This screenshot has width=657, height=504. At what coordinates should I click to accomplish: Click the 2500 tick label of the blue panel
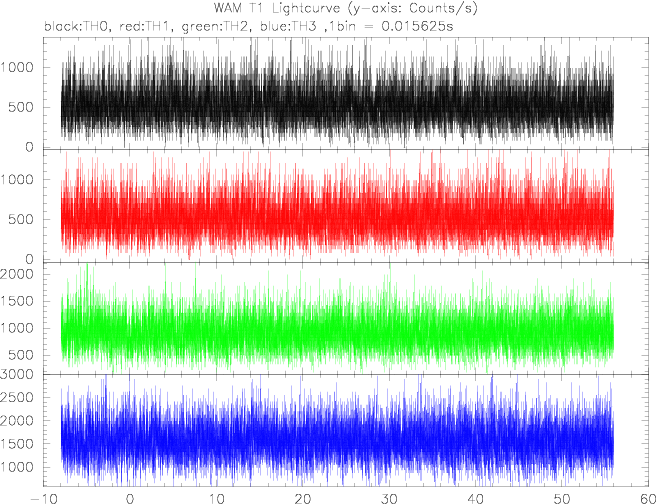17,397
